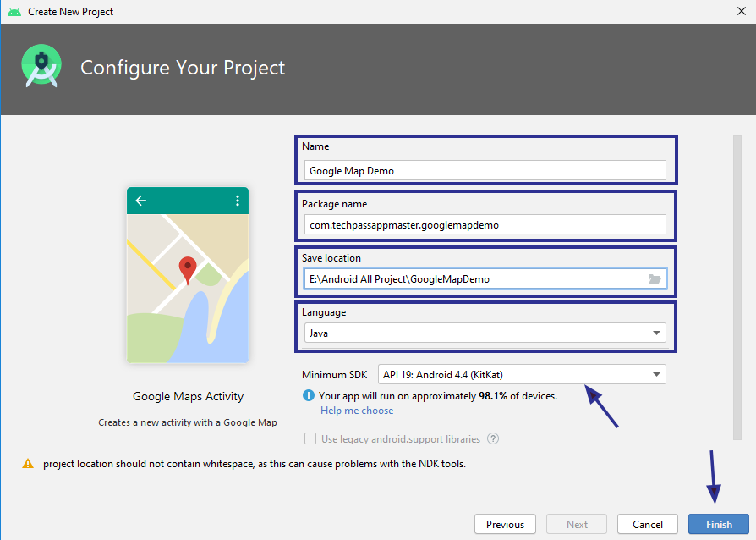The width and height of the screenshot is (756, 540).
Task: Click the yellow warning triangle icon
Action: [28, 464]
